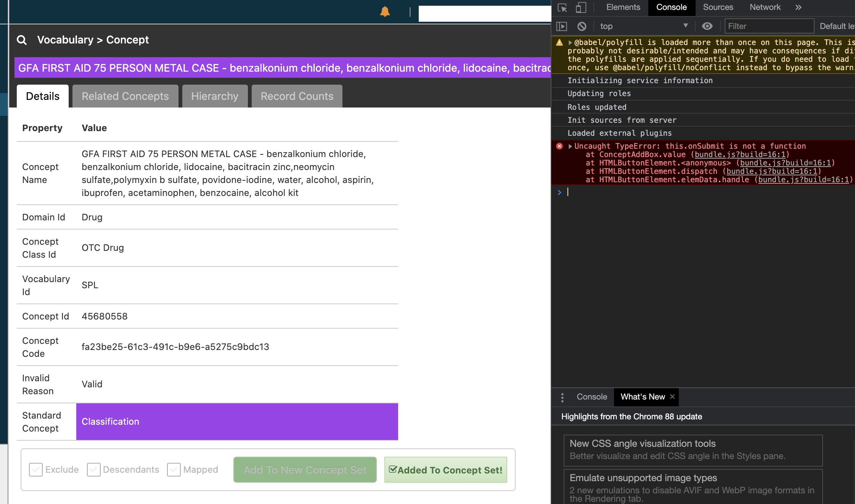Viewport: 855px width, 504px height.
Task: Open the console sidebar panel icon
Action: coord(562,26)
